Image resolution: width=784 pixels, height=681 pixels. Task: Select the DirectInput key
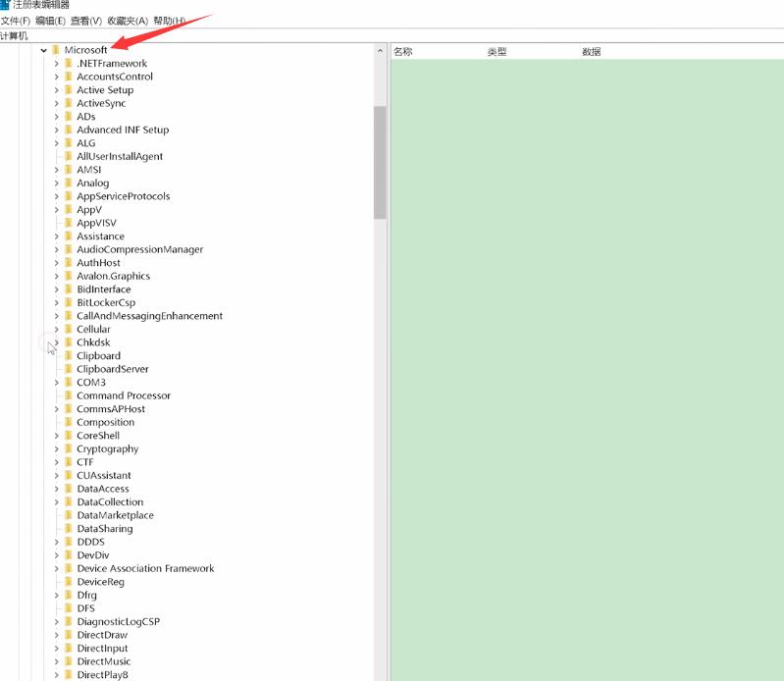tap(102, 649)
